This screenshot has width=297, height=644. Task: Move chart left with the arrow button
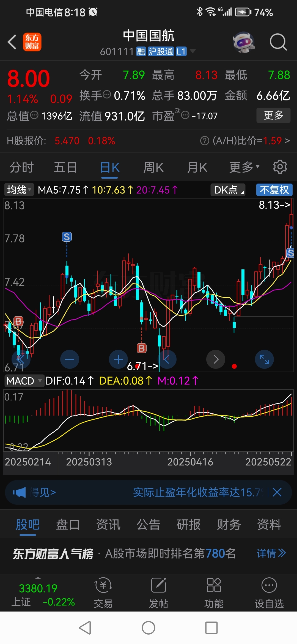pyautogui.click(x=167, y=359)
